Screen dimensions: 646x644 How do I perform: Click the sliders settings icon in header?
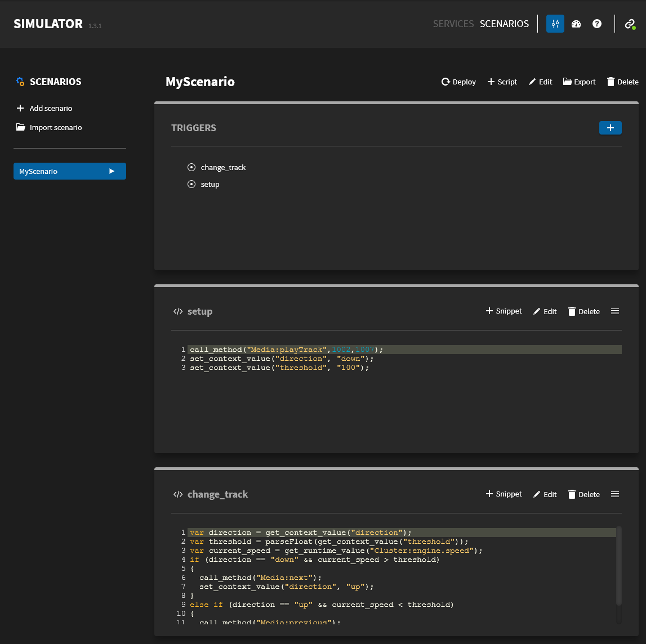pos(555,24)
